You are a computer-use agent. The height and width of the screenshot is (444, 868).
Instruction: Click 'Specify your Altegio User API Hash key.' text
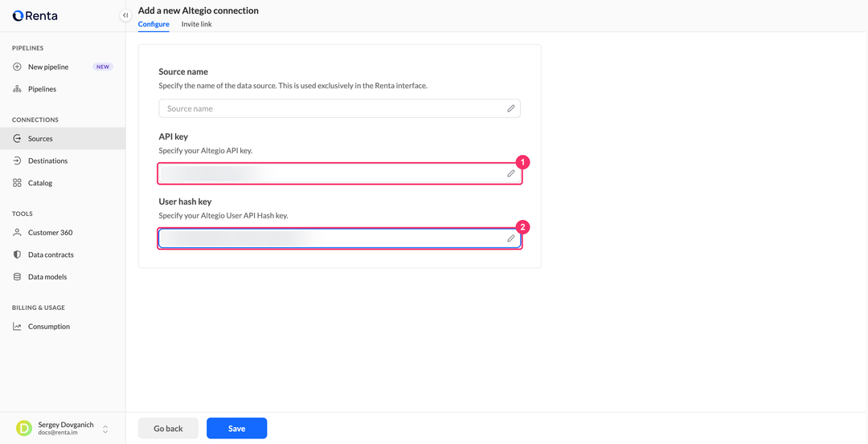223,216
